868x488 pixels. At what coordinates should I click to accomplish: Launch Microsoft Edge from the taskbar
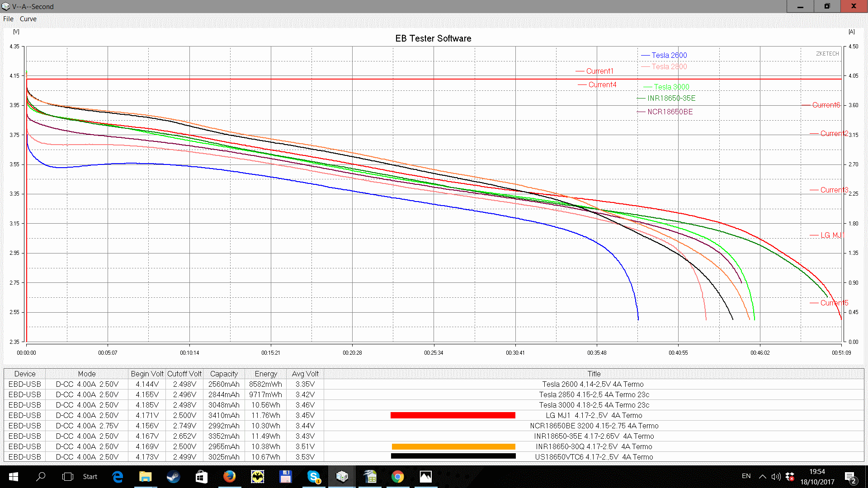[118, 476]
